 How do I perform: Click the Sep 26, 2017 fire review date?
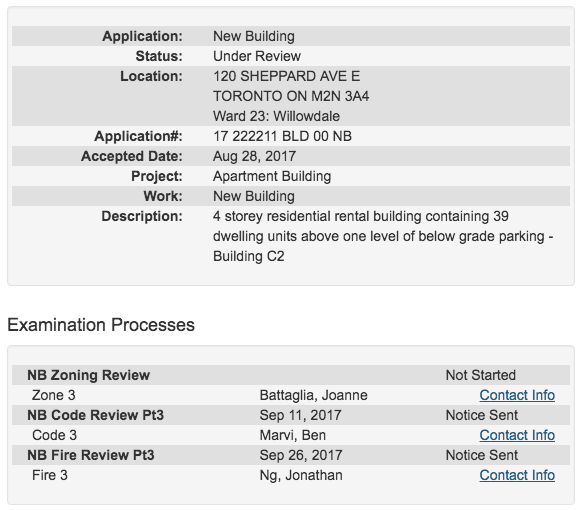(x=301, y=455)
